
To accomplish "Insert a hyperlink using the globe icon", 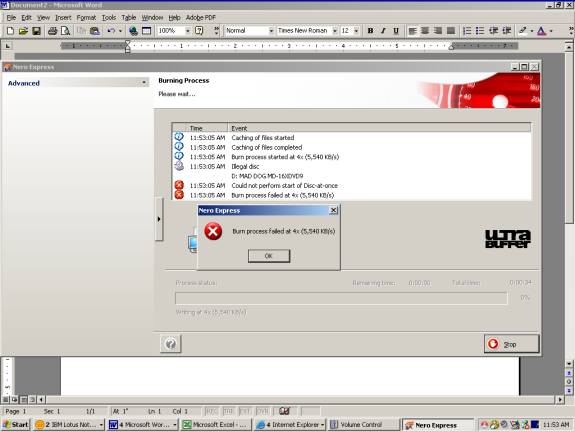I will point(133,31).
